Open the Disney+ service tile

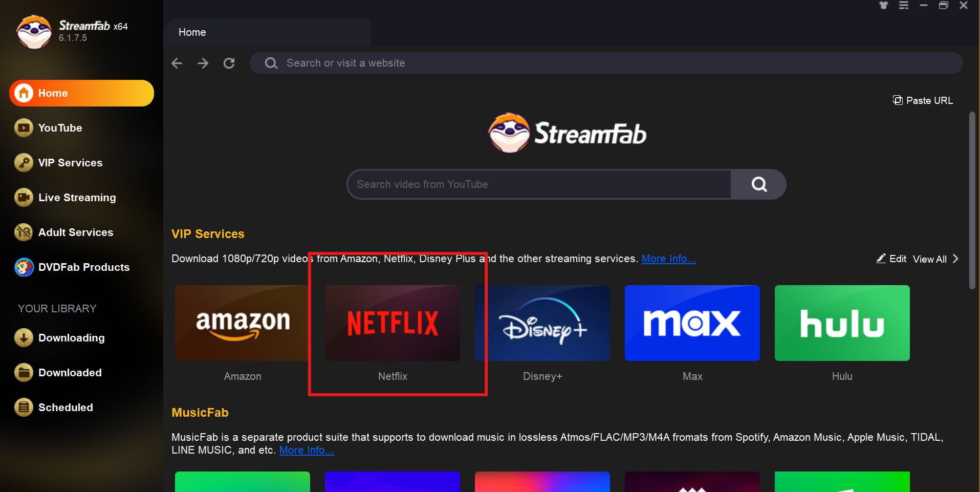click(x=542, y=323)
